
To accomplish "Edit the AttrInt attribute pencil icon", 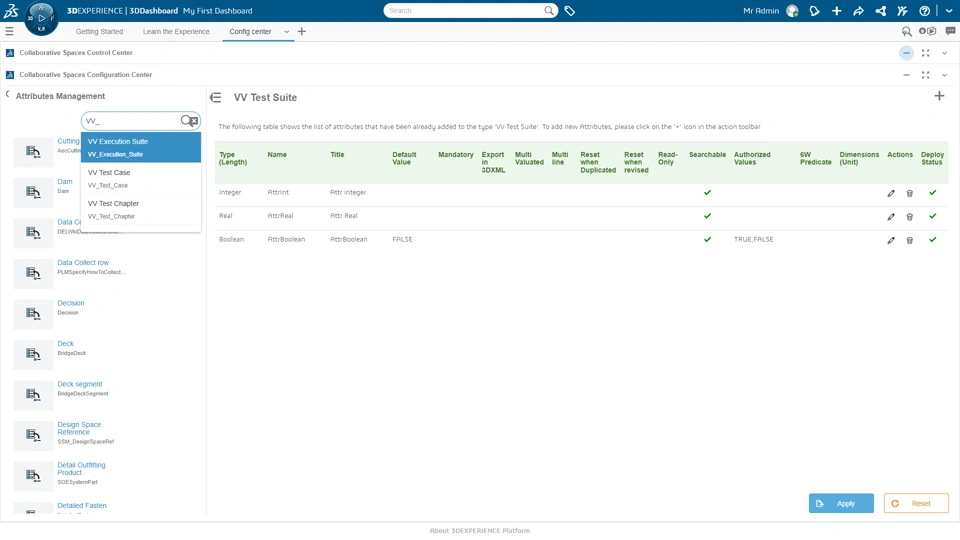I will tap(891, 193).
